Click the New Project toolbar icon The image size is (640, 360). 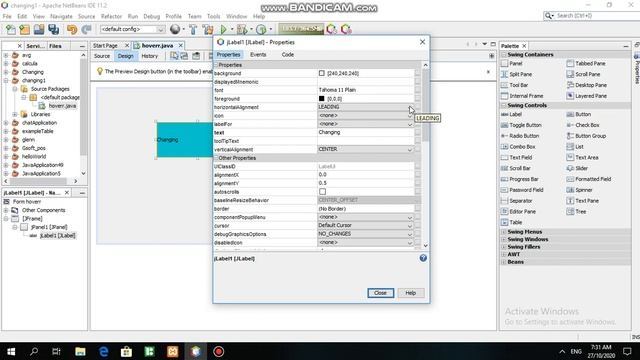(24, 29)
